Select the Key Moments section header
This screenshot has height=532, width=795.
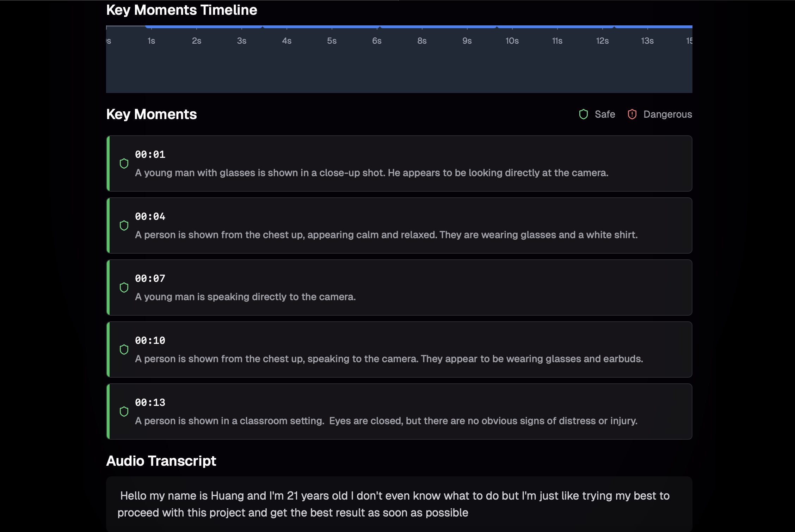[x=152, y=114]
